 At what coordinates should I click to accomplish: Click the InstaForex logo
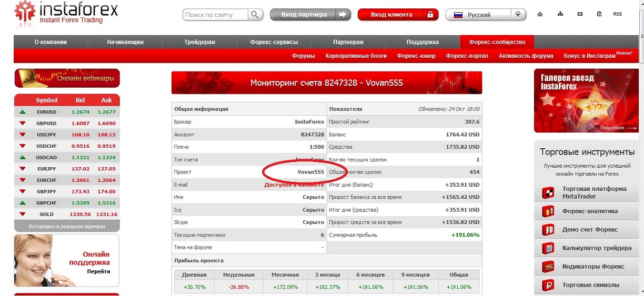pos(66,13)
